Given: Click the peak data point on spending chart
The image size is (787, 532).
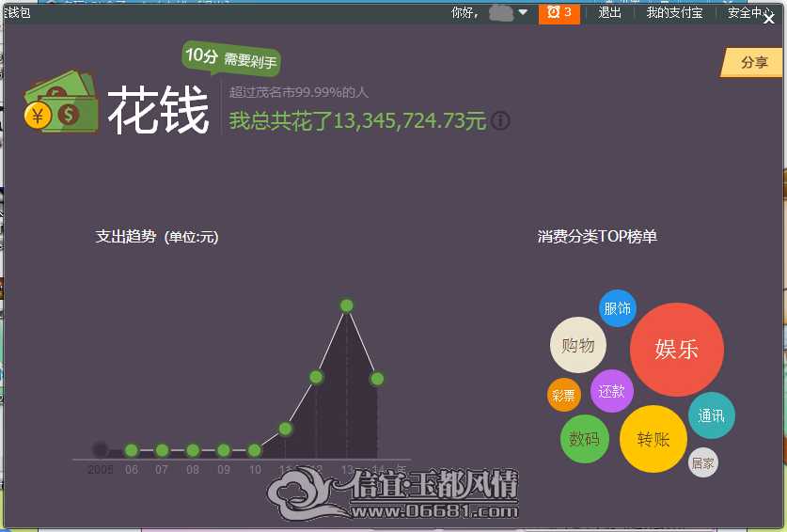Looking at the screenshot, I should pos(346,305).
